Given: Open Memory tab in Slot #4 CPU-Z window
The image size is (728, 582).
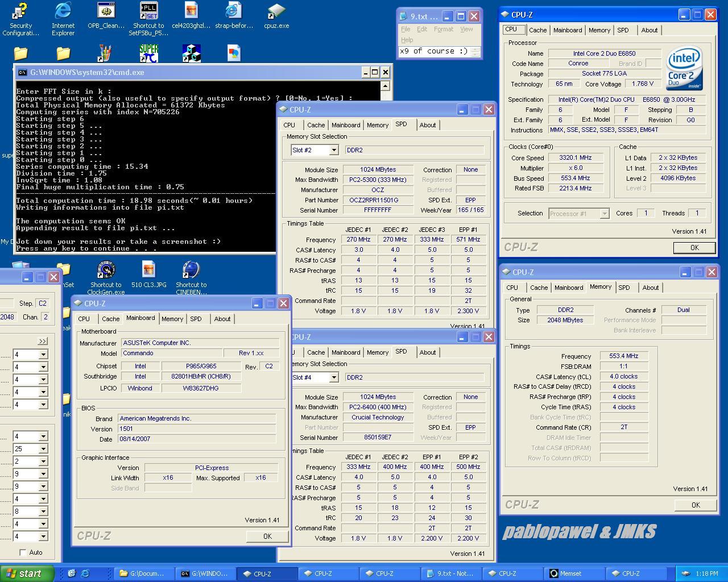Looking at the screenshot, I should click(x=378, y=352).
